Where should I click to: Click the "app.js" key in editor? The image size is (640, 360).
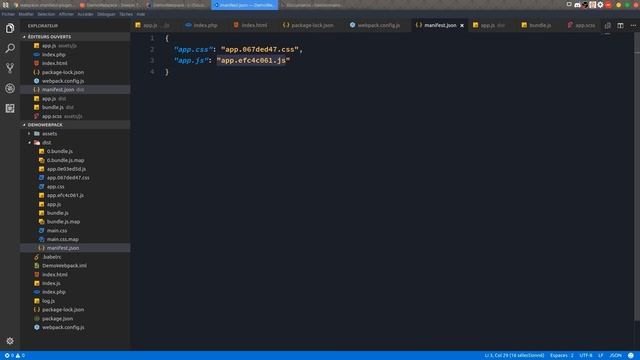pos(191,60)
